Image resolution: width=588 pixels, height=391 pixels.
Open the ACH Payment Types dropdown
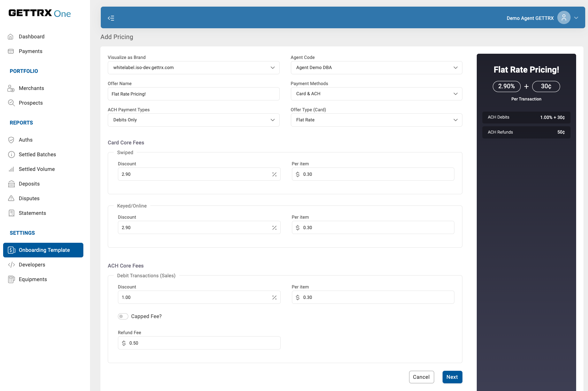coord(194,120)
